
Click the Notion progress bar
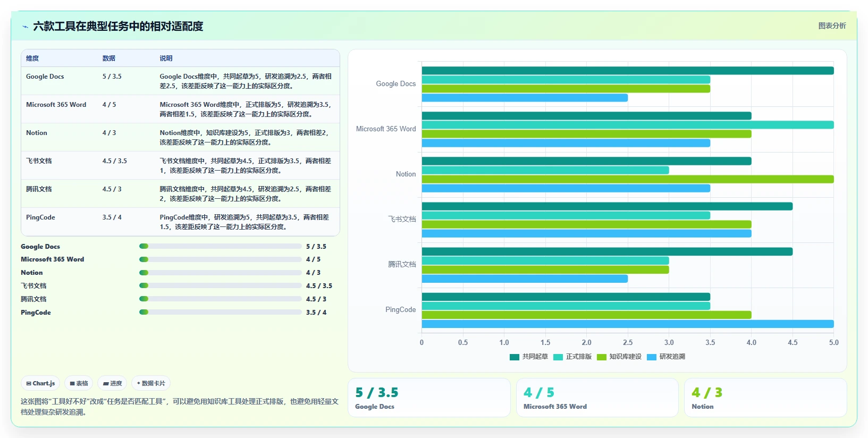click(x=221, y=273)
